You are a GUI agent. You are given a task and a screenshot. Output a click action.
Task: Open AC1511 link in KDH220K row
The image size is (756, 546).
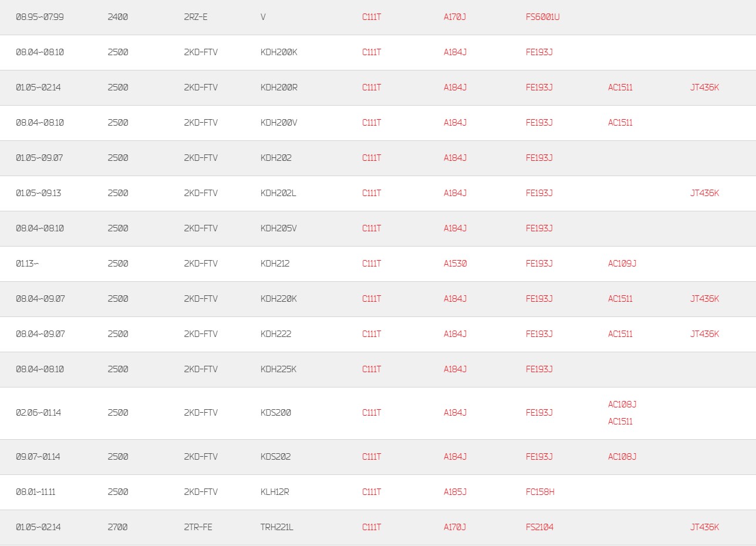click(620, 299)
